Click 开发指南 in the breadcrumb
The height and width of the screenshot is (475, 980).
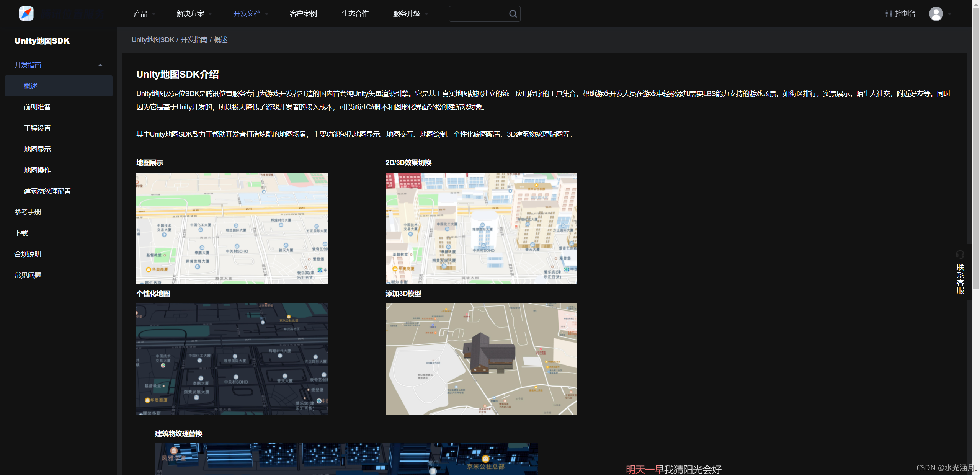click(x=194, y=40)
